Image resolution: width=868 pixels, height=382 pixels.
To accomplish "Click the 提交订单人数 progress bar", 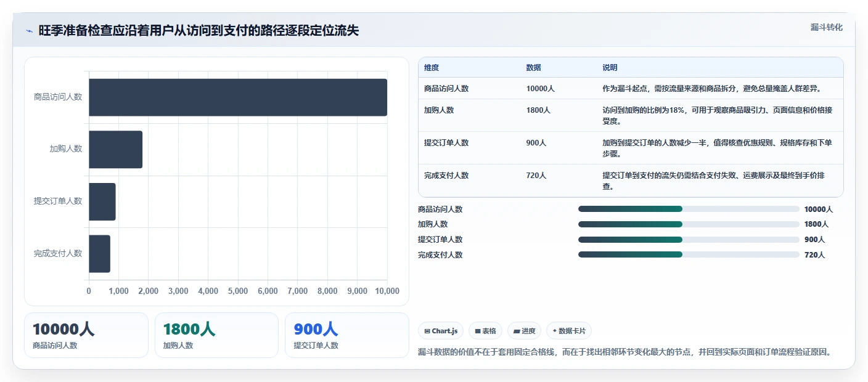I will 689,240.
